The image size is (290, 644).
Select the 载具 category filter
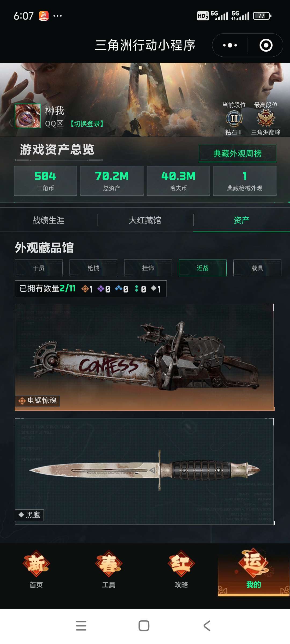pyautogui.click(x=257, y=268)
